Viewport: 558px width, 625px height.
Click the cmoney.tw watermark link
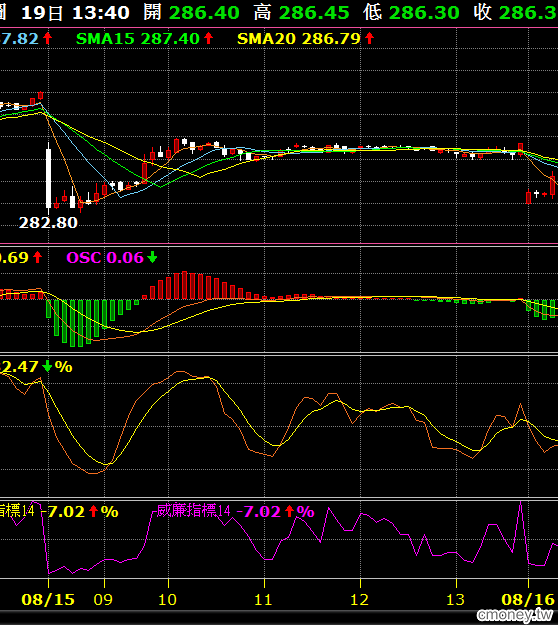tap(515, 615)
